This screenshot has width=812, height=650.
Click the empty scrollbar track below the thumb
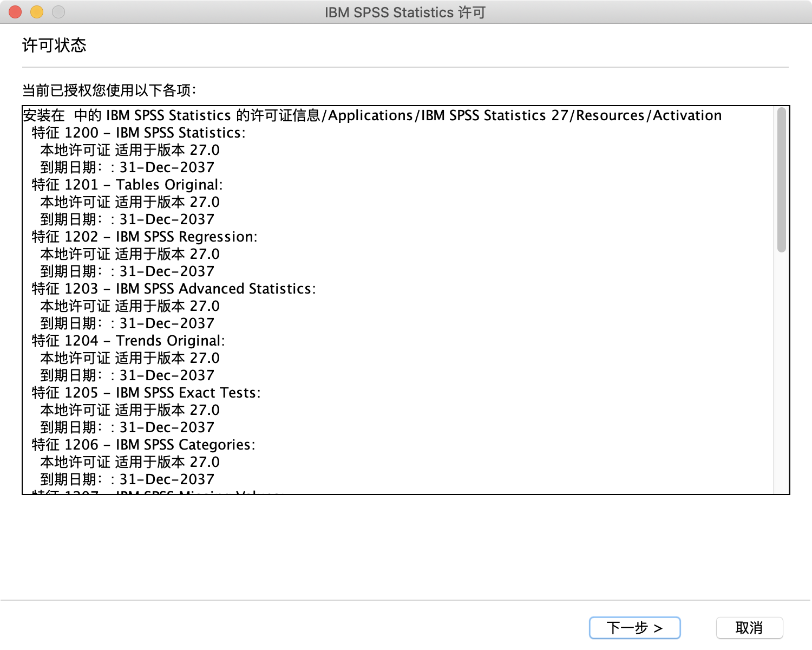tap(781, 374)
